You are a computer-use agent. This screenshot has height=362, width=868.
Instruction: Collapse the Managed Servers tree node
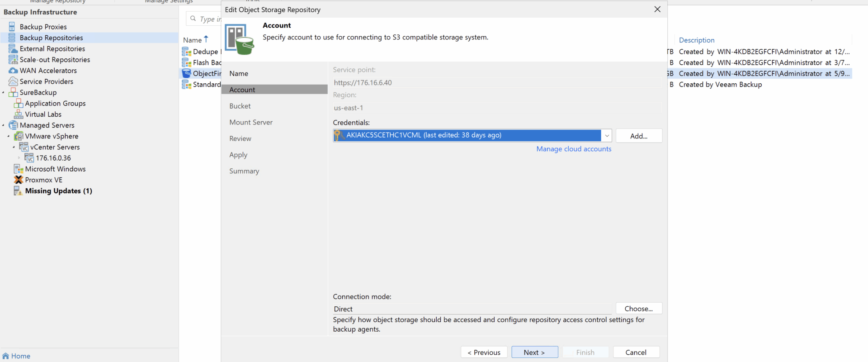click(3, 125)
